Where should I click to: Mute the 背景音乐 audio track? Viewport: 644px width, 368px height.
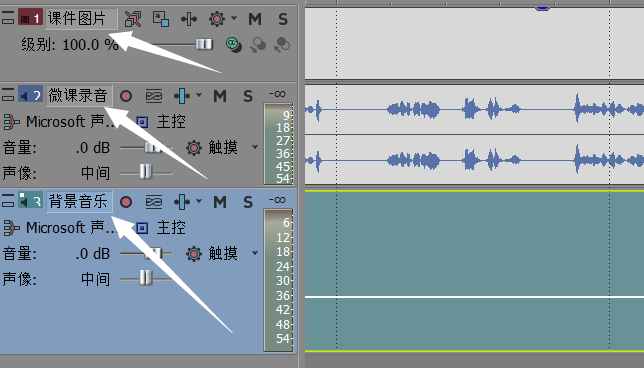220,202
